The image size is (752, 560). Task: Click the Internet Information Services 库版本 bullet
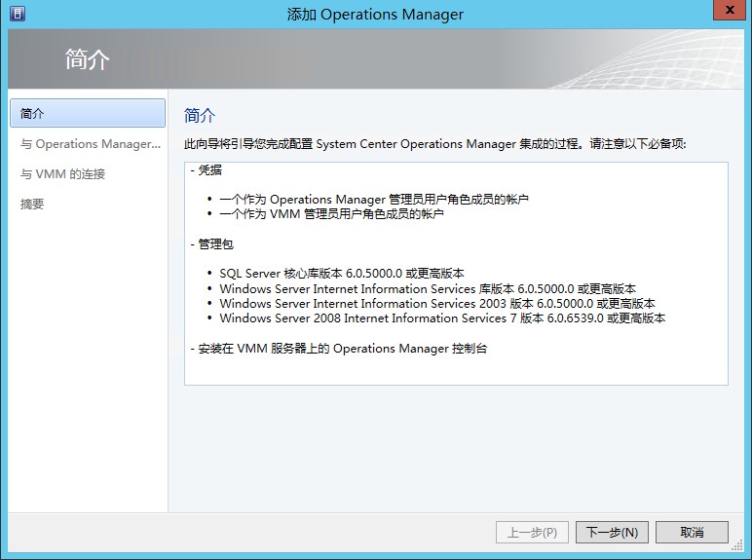click(x=428, y=288)
